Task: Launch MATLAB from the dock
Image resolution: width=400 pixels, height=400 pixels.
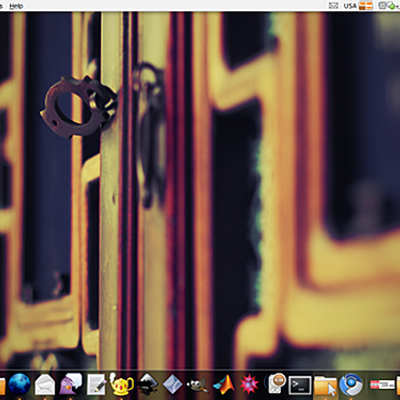Action: [x=224, y=384]
